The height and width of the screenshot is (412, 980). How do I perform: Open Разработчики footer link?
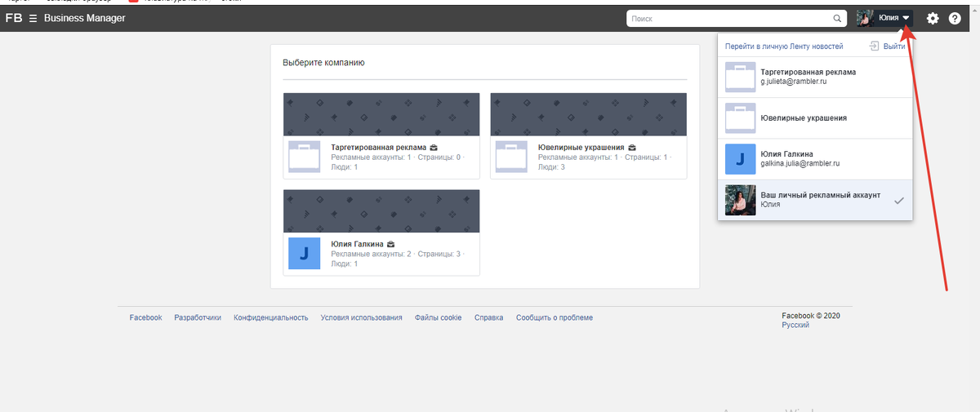click(x=198, y=317)
